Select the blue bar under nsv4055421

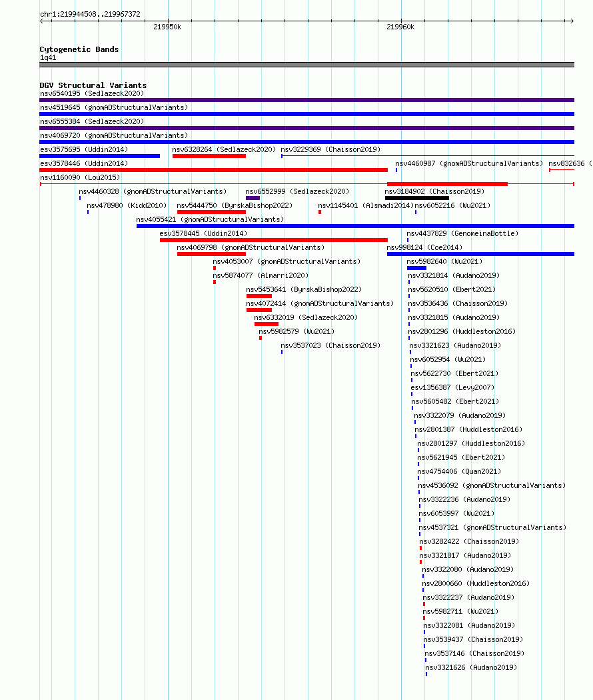click(x=355, y=226)
